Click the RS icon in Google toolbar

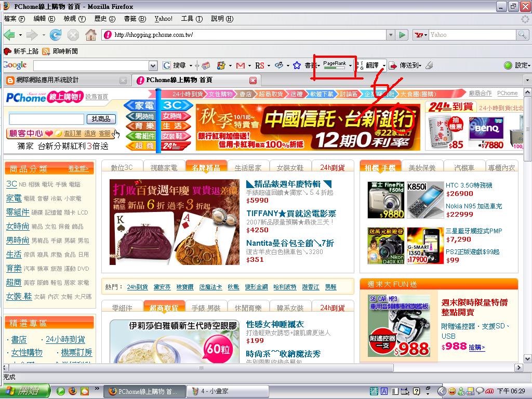point(260,65)
